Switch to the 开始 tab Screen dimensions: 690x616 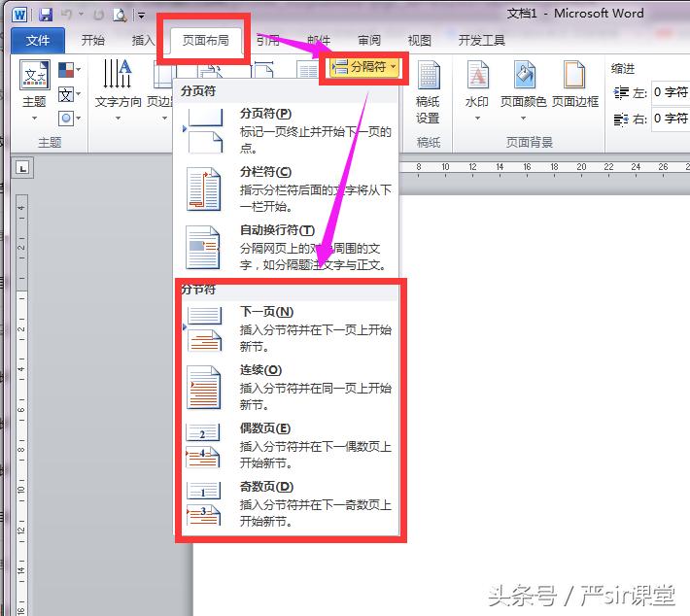click(93, 41)
